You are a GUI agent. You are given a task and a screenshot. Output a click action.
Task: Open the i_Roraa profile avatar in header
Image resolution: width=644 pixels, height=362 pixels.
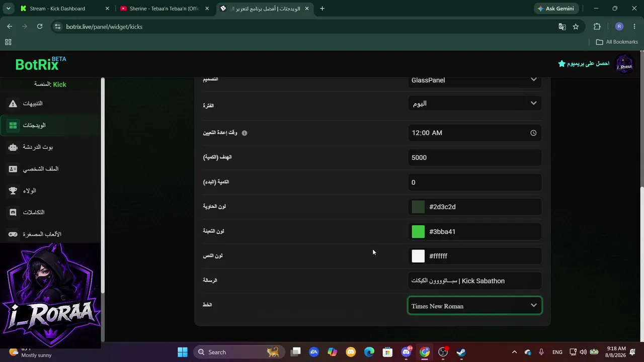624,64
